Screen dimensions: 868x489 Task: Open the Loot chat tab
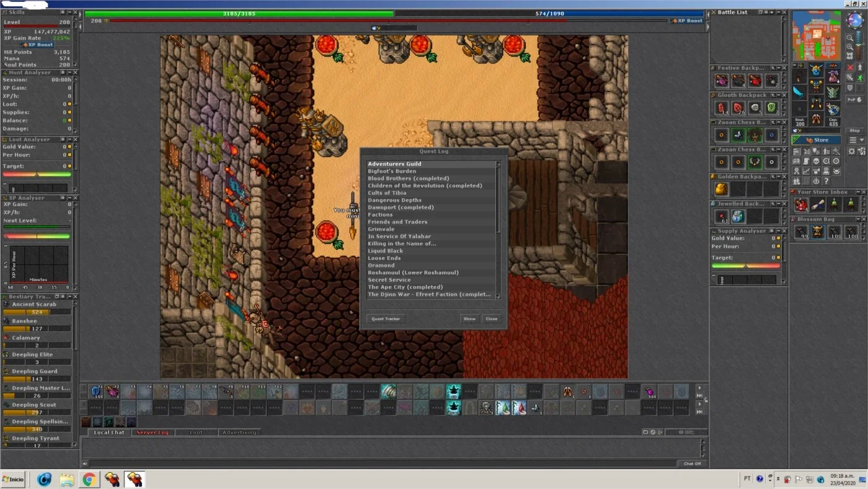pos(196,432)
